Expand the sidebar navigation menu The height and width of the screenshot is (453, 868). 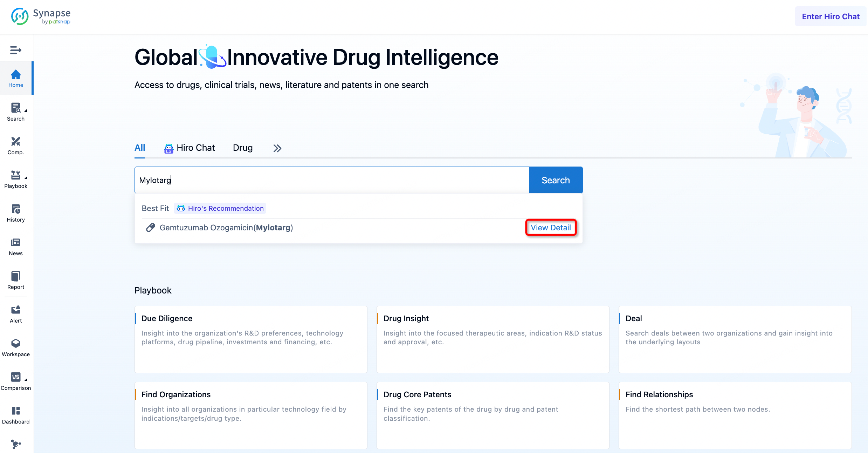coord(15,50)
